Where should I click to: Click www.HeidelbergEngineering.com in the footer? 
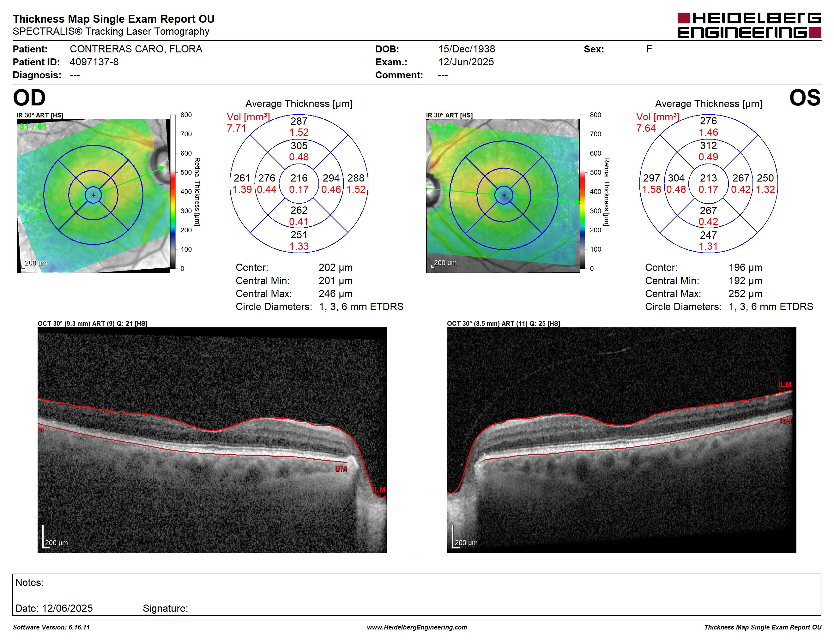(417, 627)
